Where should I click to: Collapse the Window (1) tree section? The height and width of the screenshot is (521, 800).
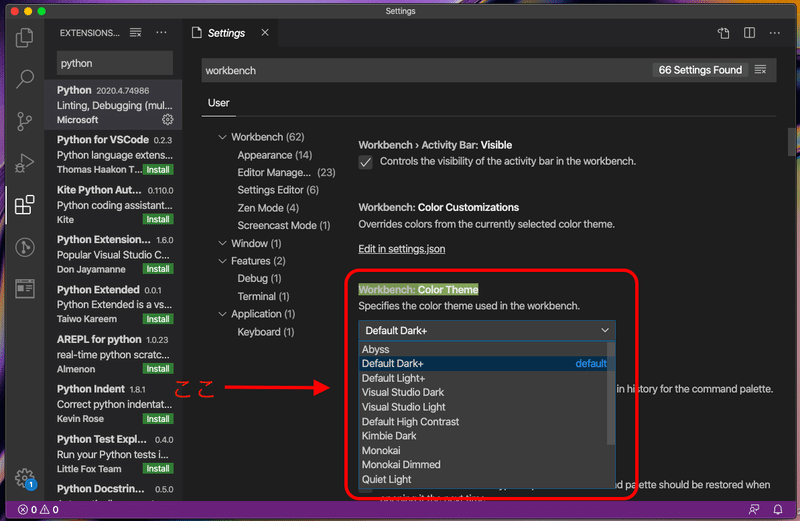pos(222,243)
